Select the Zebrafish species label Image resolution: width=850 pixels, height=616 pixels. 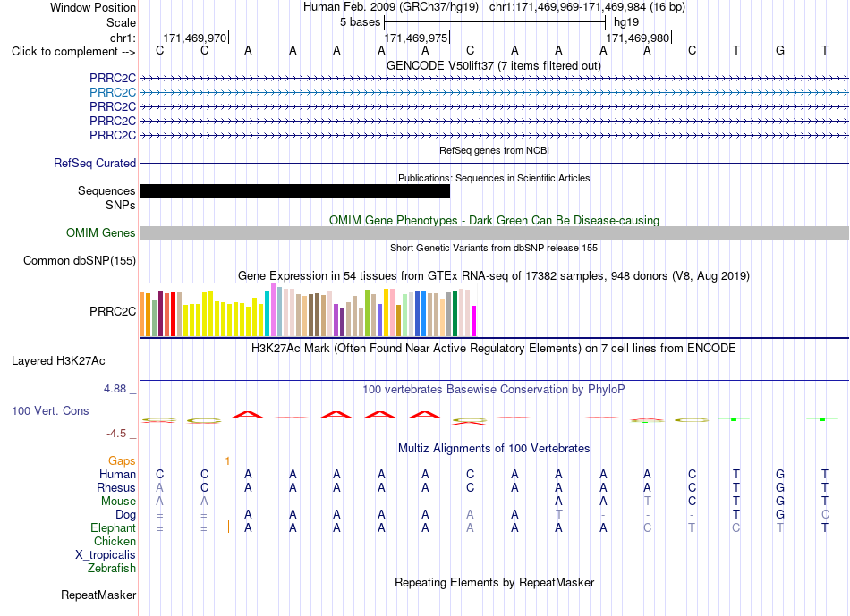112,569
